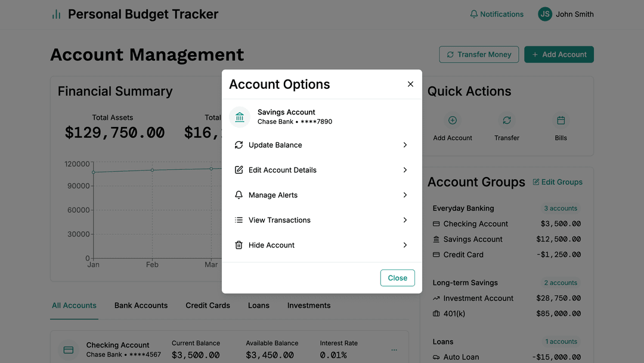This screenshot has width=644, height=363.
Task: Click the Investment Account trending icon
Action: (436, 298)
